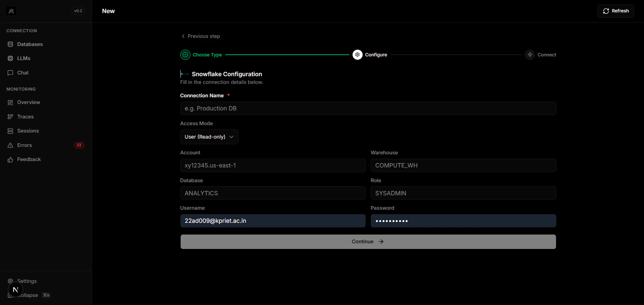Open the Access Mode dropdown
This screenshot has height=305, width=644.
coord(209,137)
